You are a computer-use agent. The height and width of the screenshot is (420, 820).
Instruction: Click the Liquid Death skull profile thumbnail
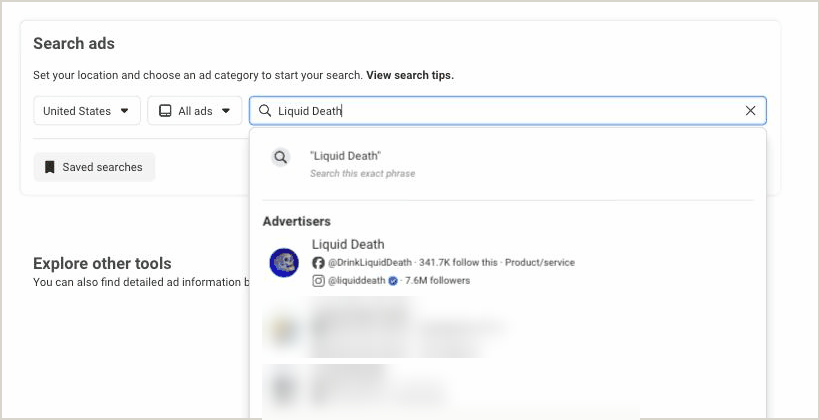[284, 263]
